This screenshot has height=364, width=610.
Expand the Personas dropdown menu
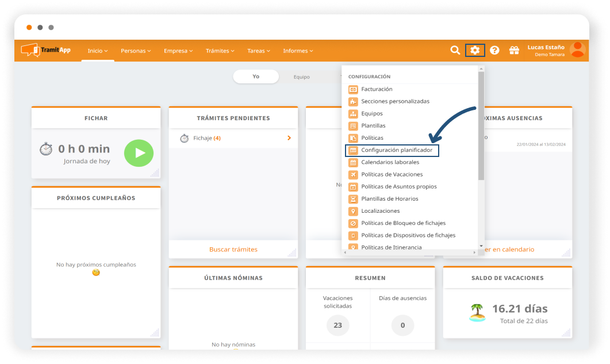(136, 51)
